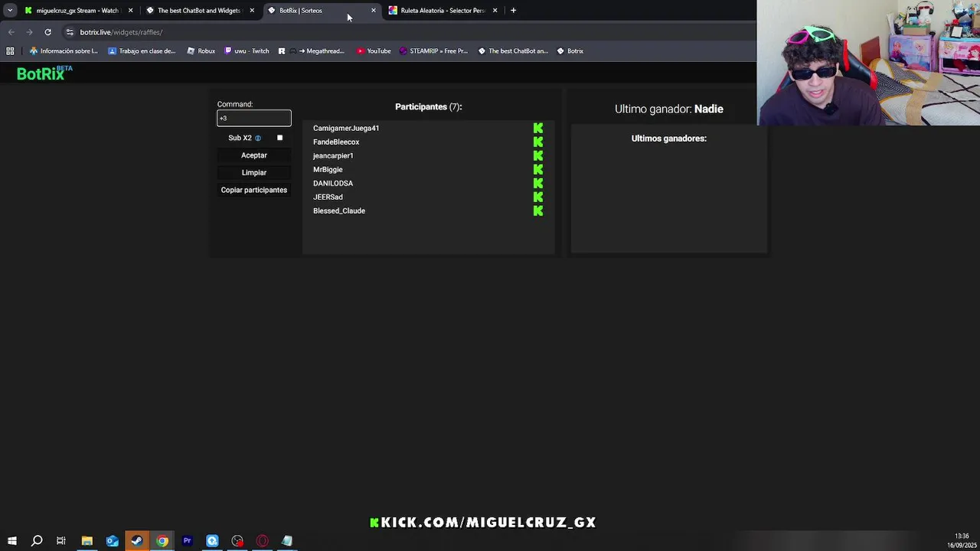Screen dimensions: 980x551
Task: Click the browser forward arrow
Action: pyautogui.click(x=29, y=32)
